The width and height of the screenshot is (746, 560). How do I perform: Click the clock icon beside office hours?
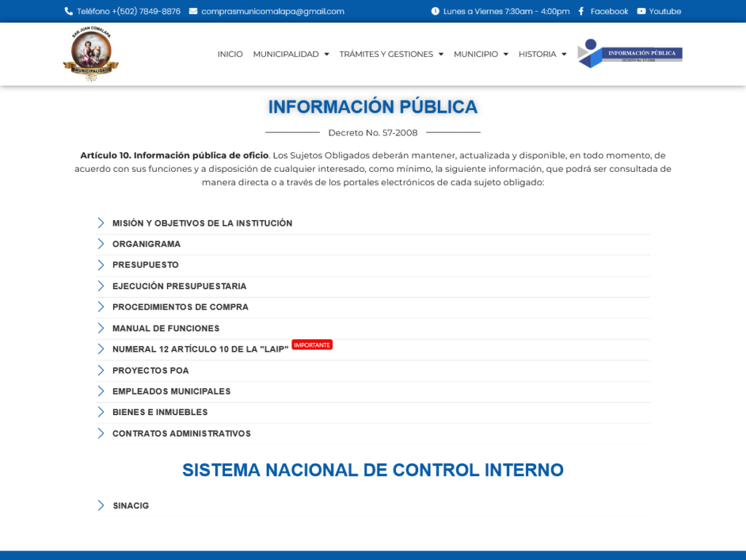coord(435,12)
